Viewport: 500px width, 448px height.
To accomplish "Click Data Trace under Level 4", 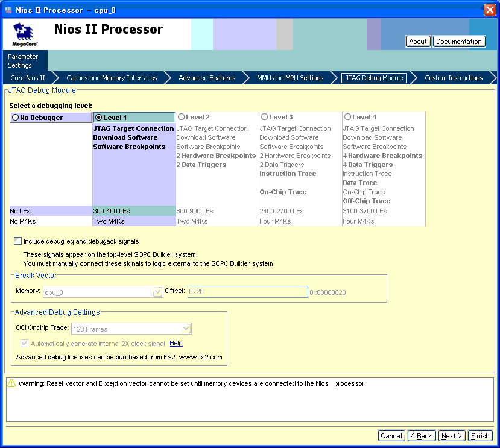I will (x=359, y=183).
